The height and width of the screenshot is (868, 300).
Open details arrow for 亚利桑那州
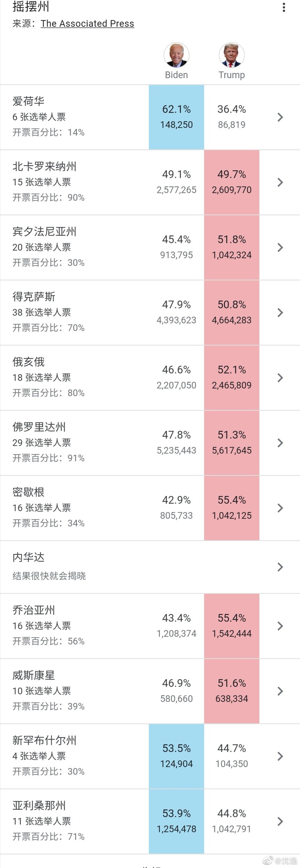click(280, 821)
